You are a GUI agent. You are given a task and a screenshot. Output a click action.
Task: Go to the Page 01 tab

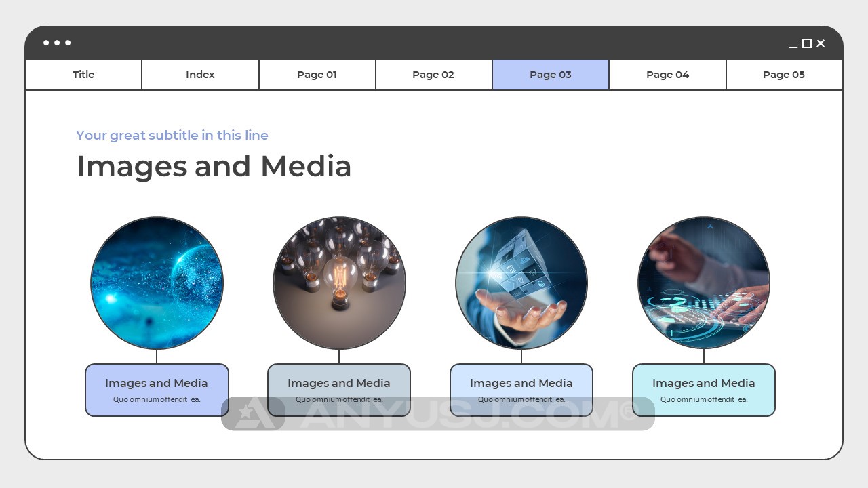317,75
